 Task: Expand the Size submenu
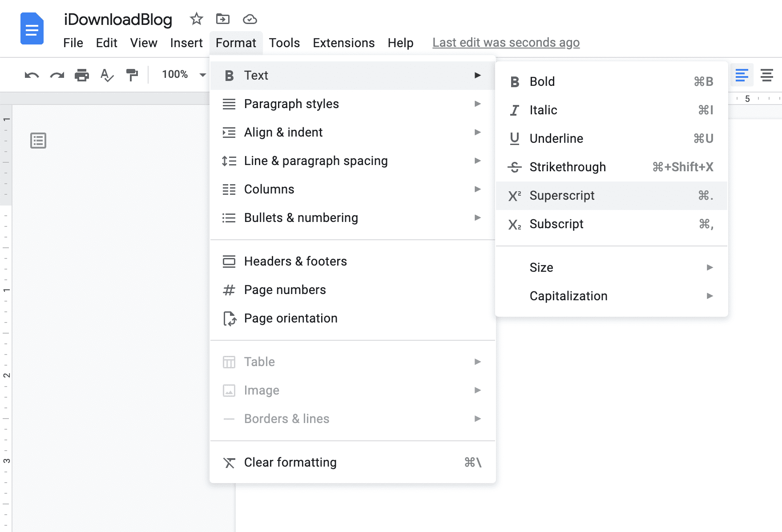click(x=612, y=268)
